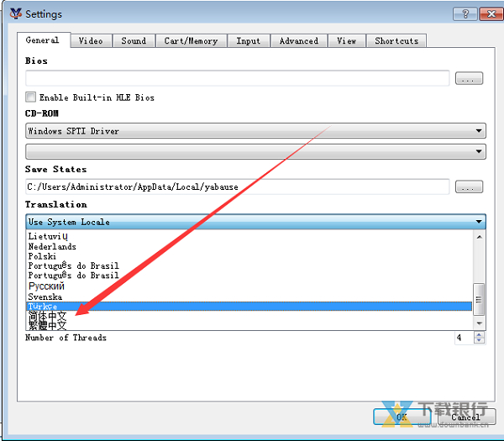Select Svenska from the language list
Viewport: 504px width, 441px height.
point(45,297)
